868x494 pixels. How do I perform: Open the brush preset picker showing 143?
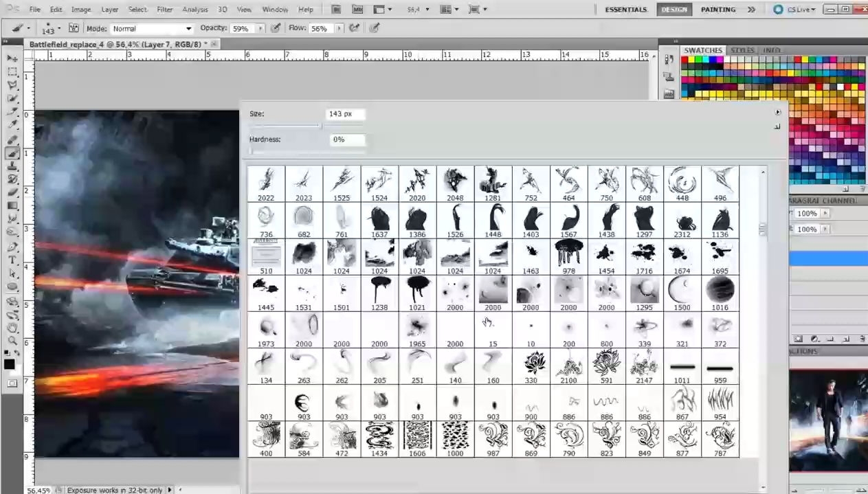[x=50, y=28]
